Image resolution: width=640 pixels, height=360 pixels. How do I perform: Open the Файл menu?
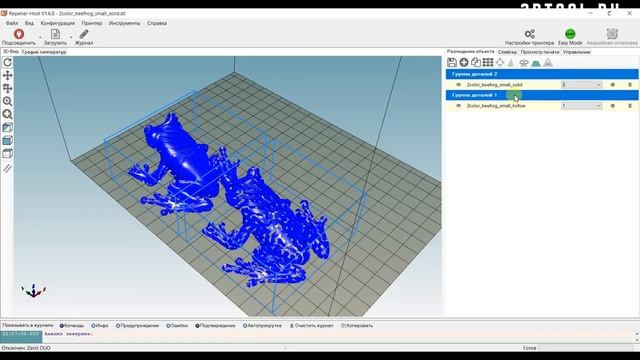tap(12, 23)
